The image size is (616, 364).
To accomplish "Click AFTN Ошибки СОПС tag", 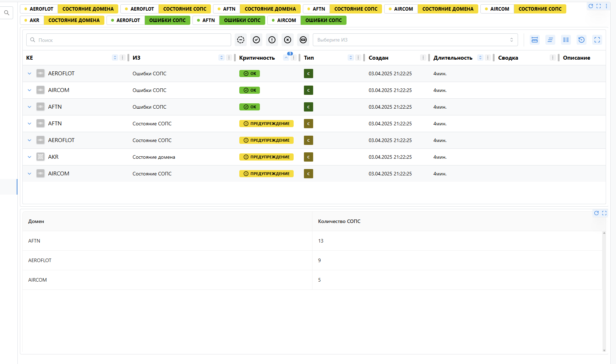I will [229, 20].
